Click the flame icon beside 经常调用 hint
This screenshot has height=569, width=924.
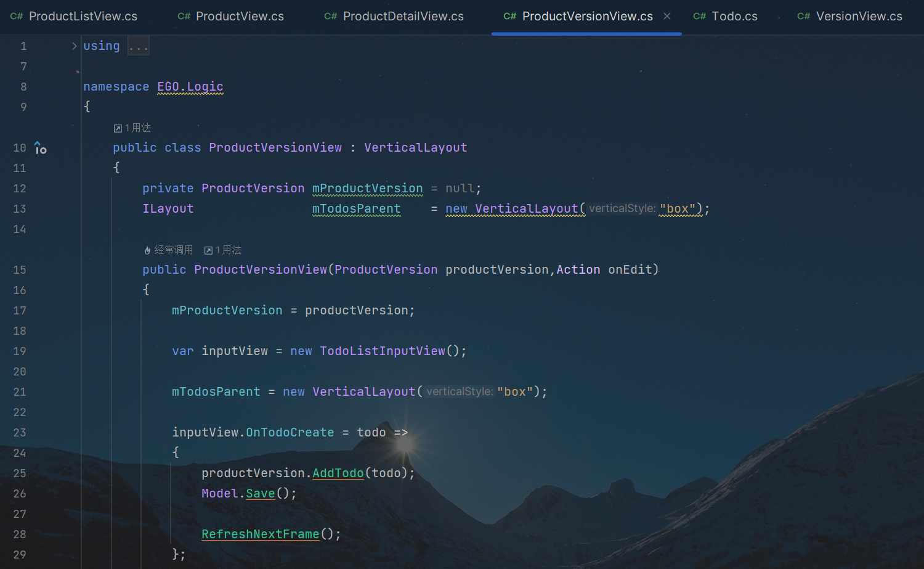(x=147, y=250)
